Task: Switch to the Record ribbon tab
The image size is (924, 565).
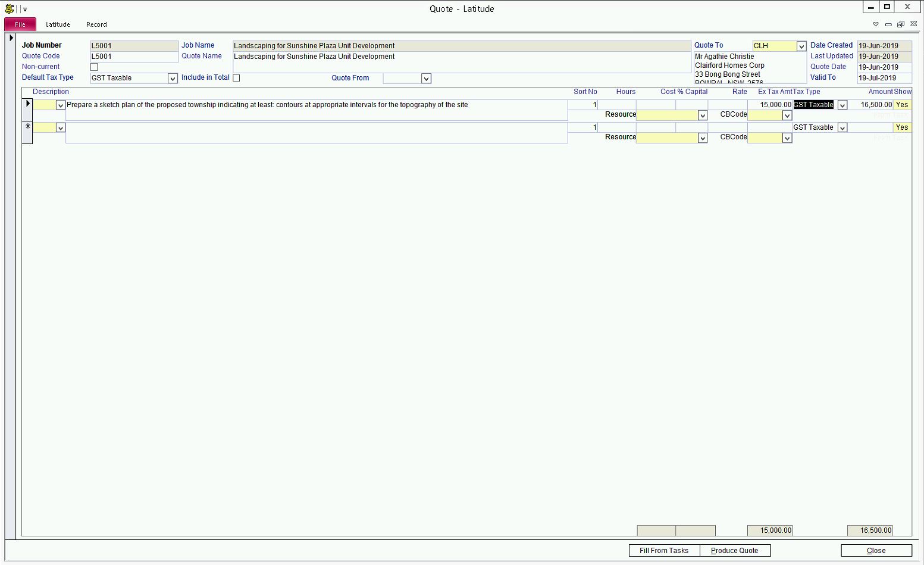Action: point(96,24)
